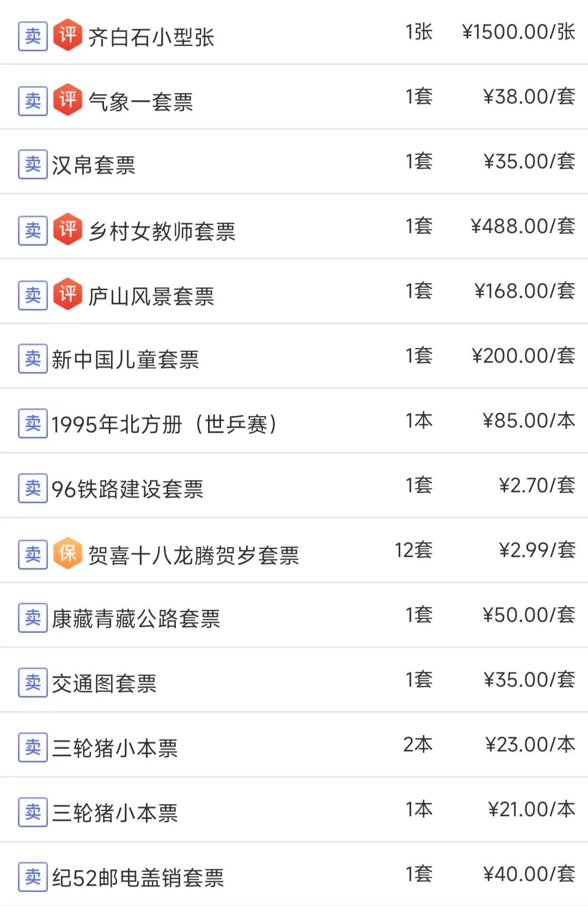This screenshot has height=906, width=588.
Task: Tap the 2本 quantity of 三轮猪小本票
Action: coord(418,745)
